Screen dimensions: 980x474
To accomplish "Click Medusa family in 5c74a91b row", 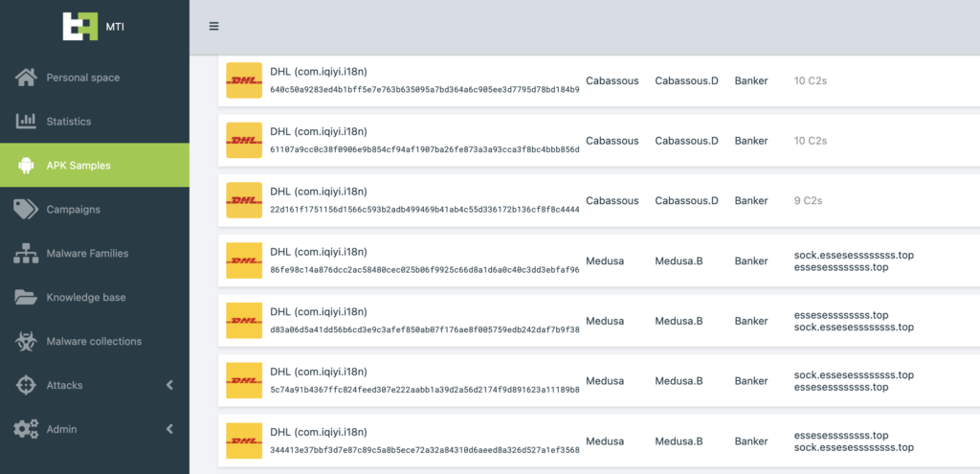I will coord(605,381).
